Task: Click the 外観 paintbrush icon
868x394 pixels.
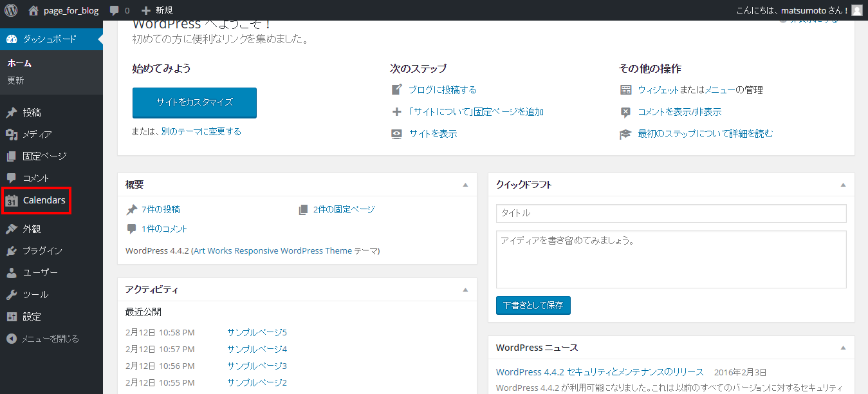Action: coord(12,229)
